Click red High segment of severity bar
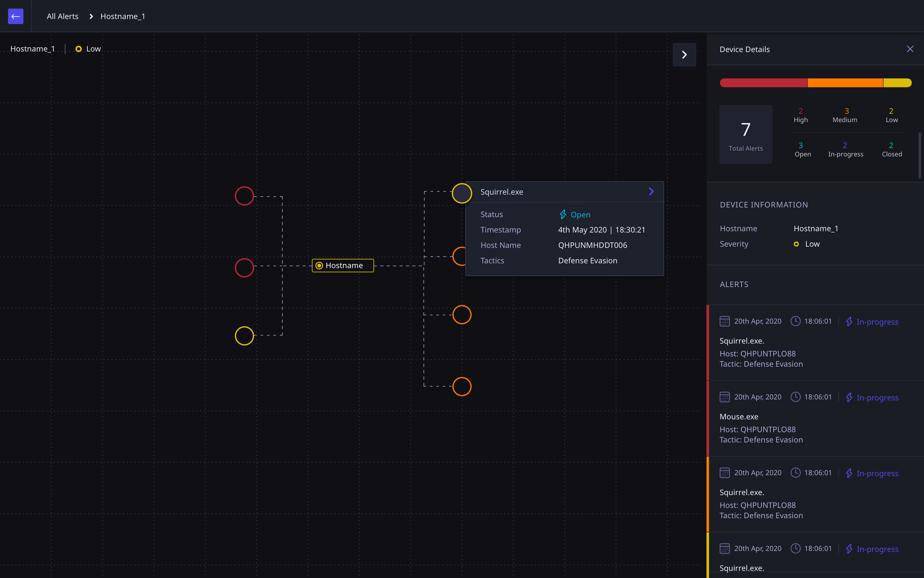This screenshot has width=924, height=578. (763, 83)
